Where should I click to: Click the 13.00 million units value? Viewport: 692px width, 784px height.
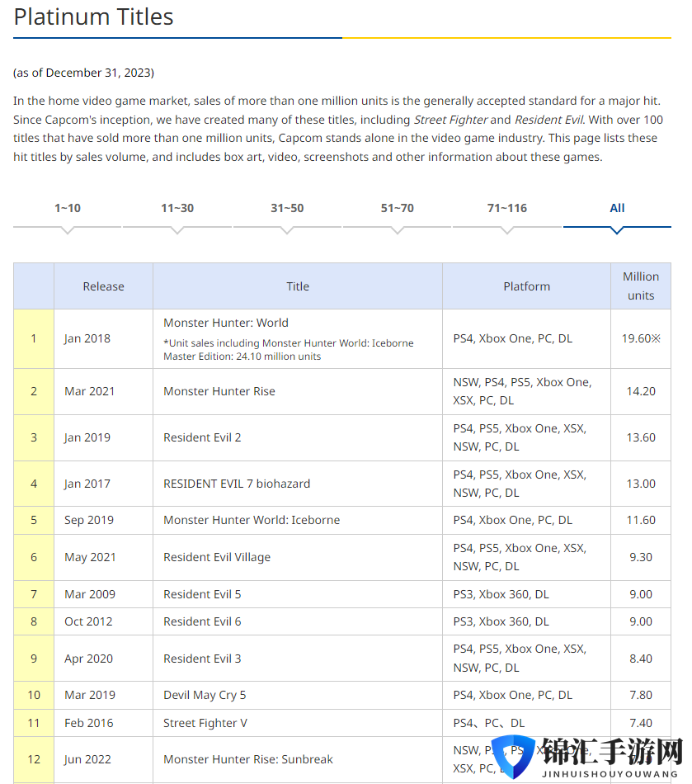(x=641, y=484)
